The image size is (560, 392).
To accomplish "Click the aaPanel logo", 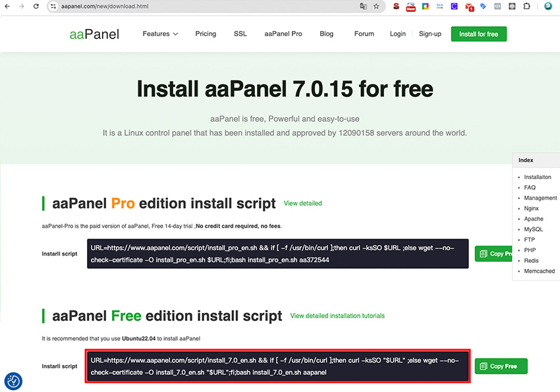I will click(94, 34).
